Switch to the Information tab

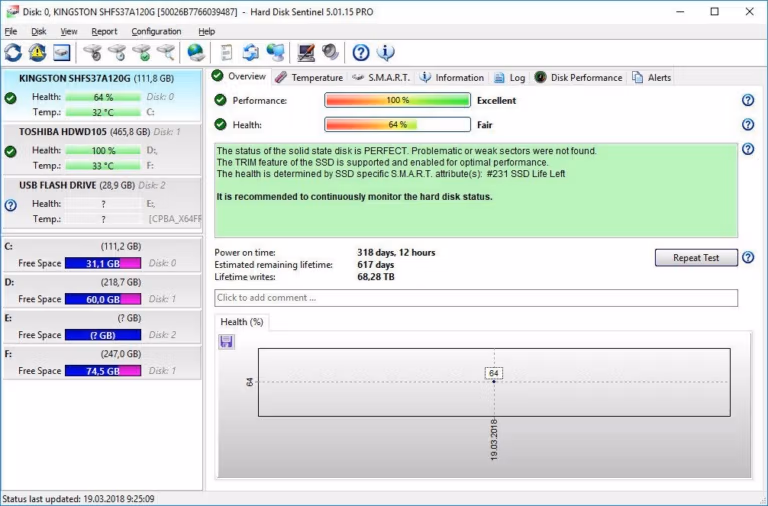[452, 77]
